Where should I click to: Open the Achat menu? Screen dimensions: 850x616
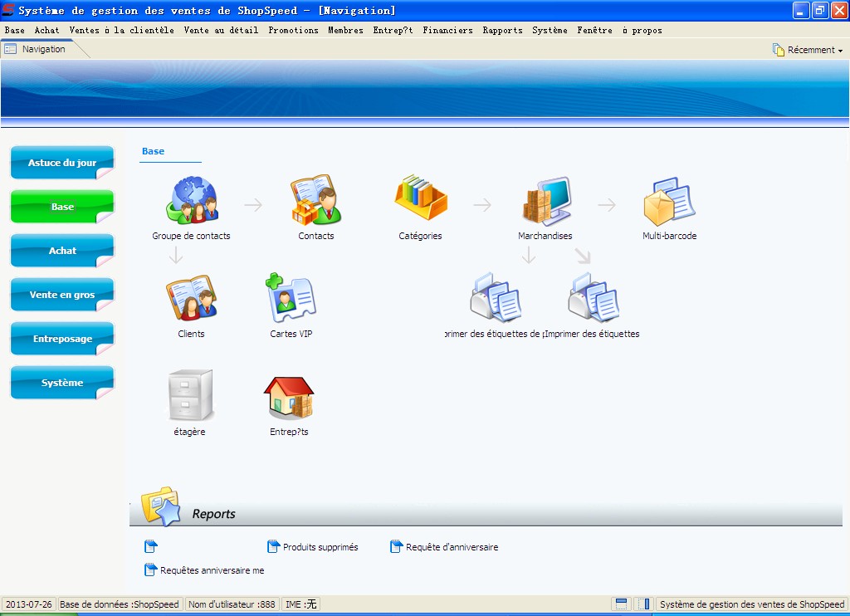pyautogui.click(x=47, y=31)
